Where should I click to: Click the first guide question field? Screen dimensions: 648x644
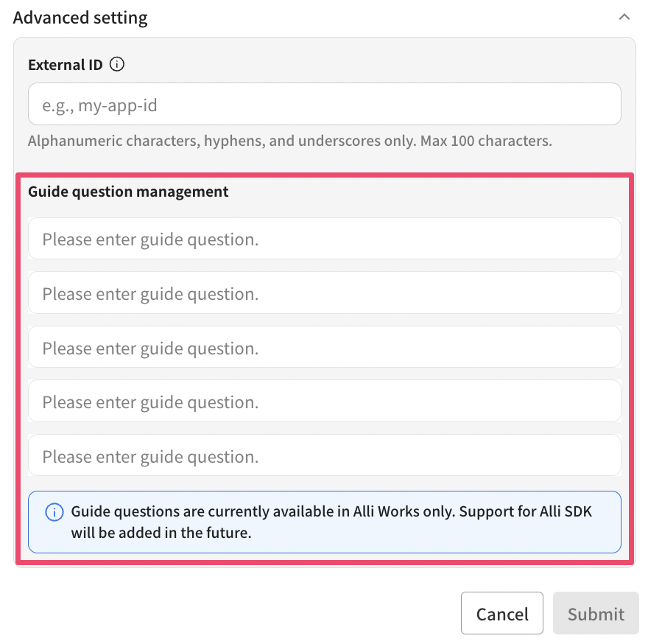point(324,239)
